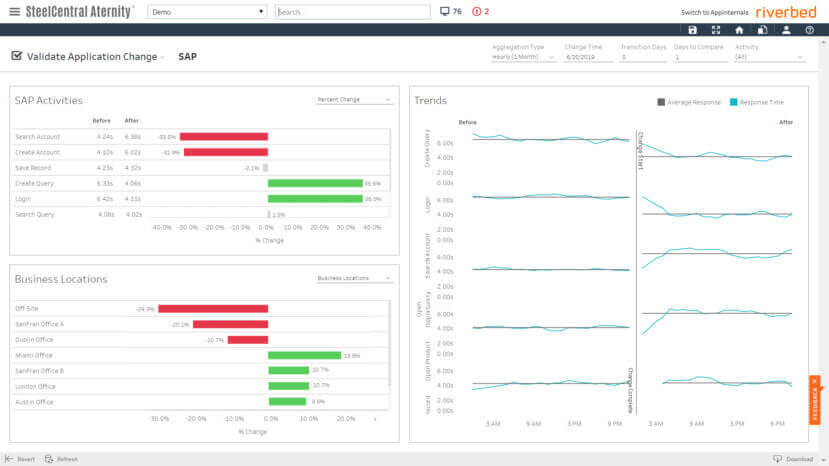829x466 pixels.
Task: Open the alerts indicator showing 2
Action: coord(480,11)
